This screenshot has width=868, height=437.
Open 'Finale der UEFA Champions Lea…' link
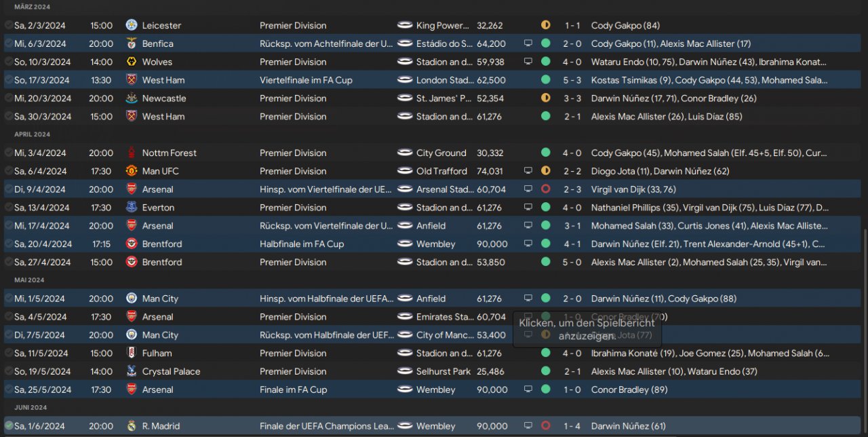coord(327,426)
